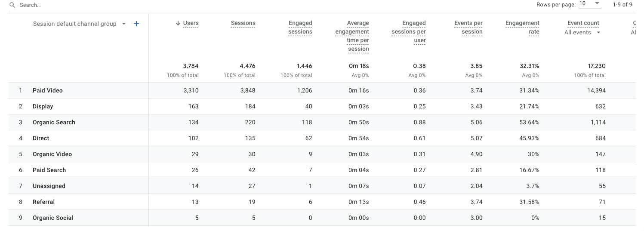Click the Direct channel row
The height and width of the screenshot is (231, 644).
pyautogui.click(x=41, y=138)
